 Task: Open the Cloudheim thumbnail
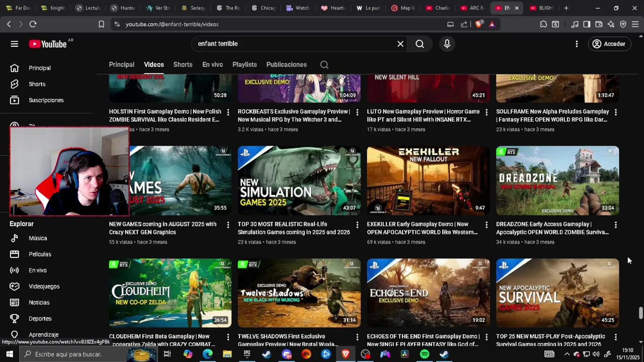170,293
